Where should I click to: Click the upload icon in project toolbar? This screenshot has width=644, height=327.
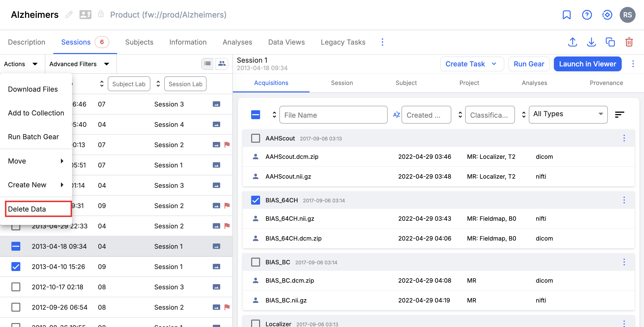(572, 42)
